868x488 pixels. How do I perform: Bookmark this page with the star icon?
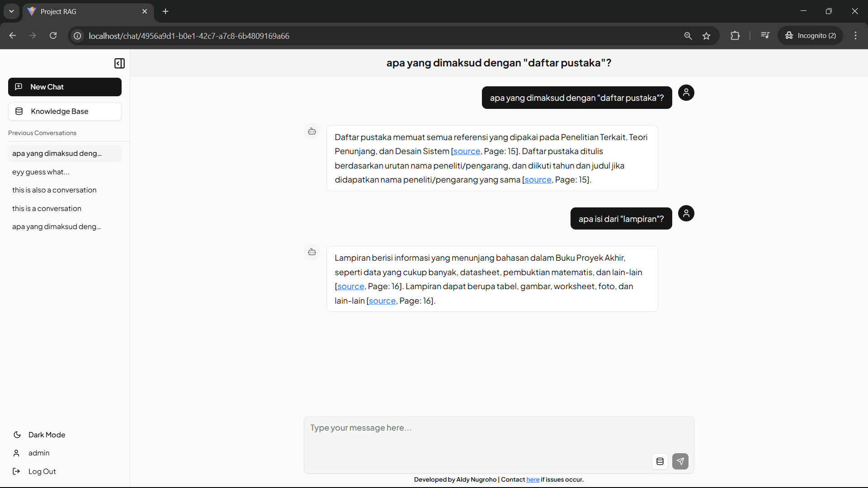(706, 36)
